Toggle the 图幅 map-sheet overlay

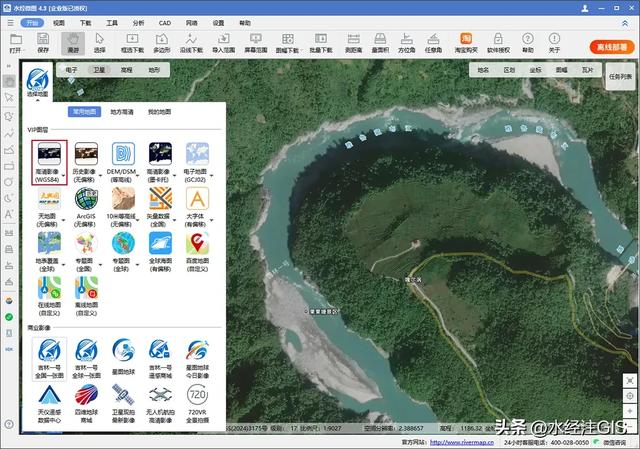click(562, 70)
